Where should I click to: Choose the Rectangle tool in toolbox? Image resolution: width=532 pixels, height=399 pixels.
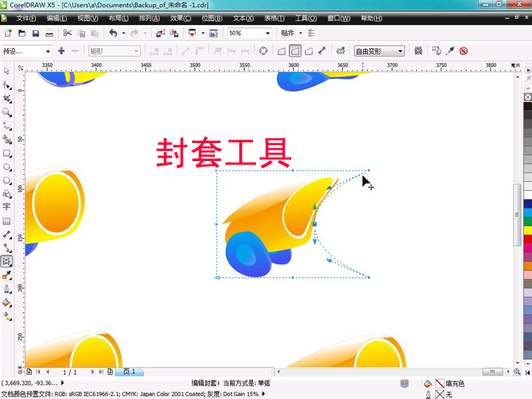6,153
